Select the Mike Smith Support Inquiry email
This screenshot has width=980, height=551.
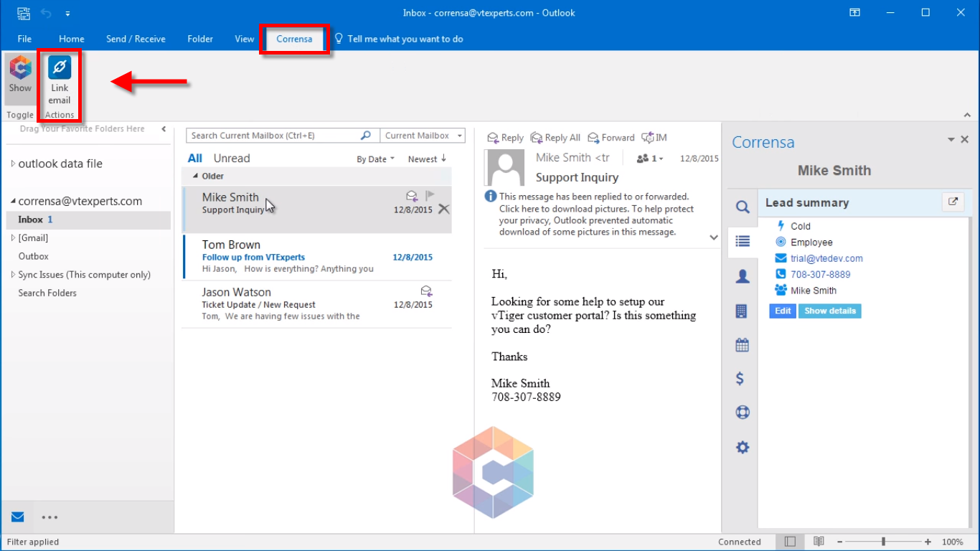tap(317, 209)
